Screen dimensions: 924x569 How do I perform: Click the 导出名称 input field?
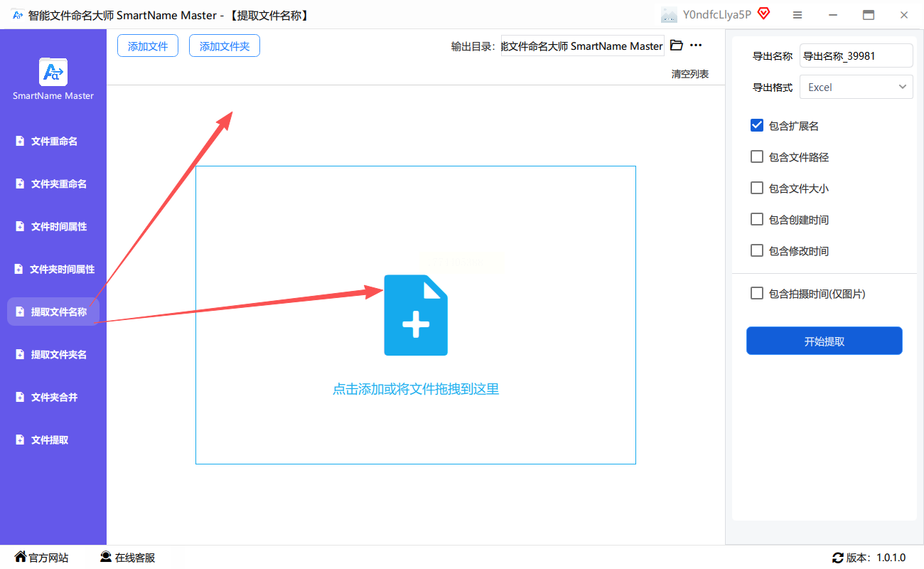(x=856, y=55)
